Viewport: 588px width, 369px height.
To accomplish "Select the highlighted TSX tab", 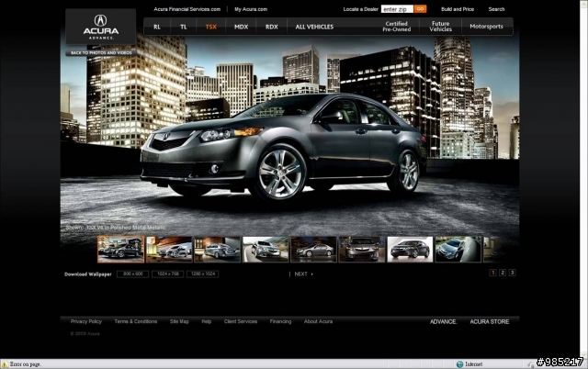I will tap(210, 27).
